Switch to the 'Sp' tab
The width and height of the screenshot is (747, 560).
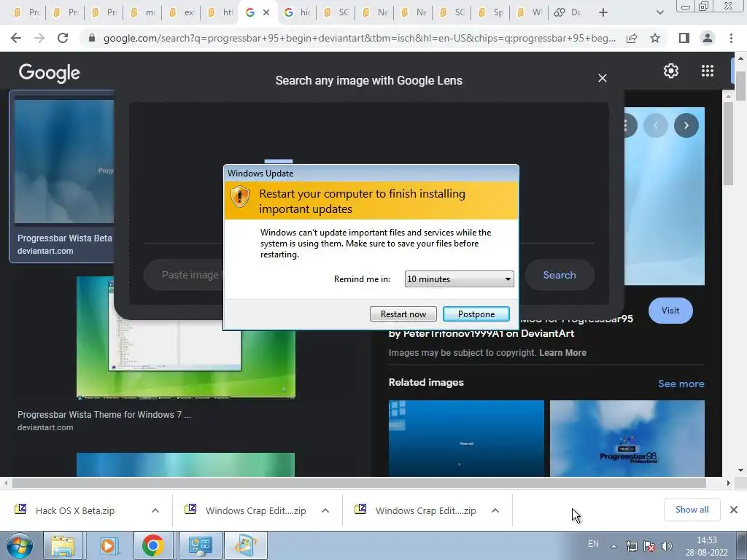pyautogui.click(x=491, y=12)
